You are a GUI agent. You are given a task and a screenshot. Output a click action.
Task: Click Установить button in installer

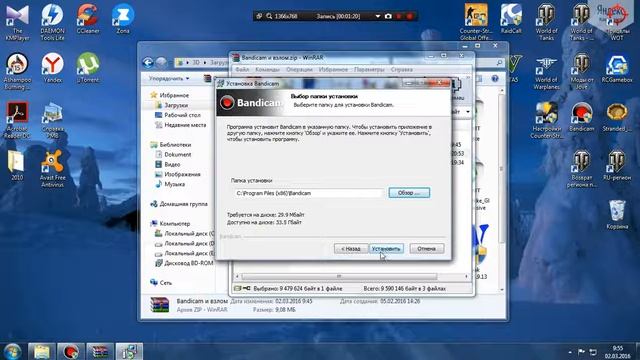click(x=386, y=249)
